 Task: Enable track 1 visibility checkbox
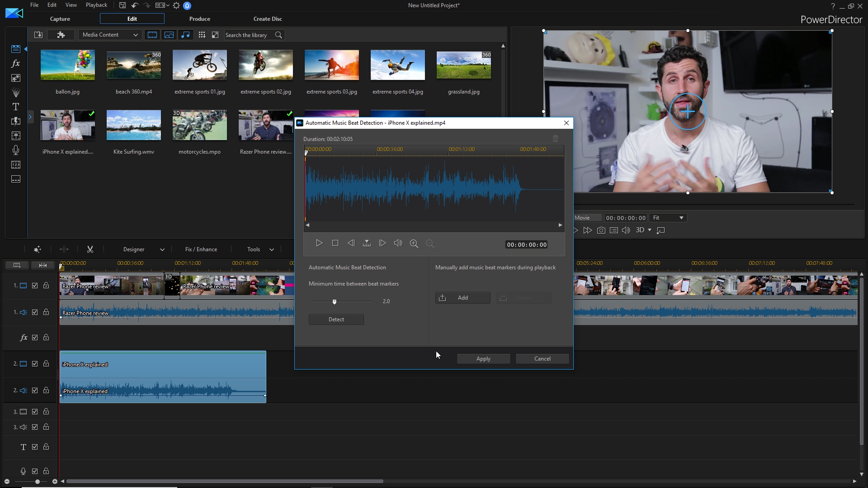[34, 286]
